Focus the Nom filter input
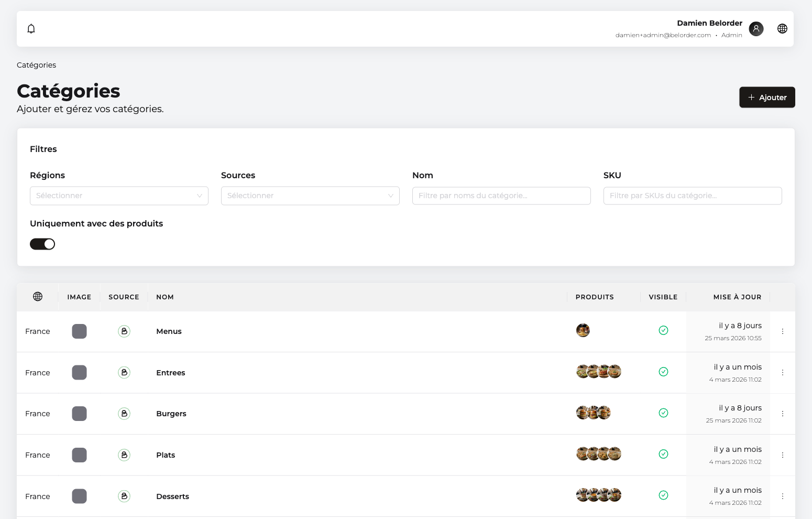The image size is (812, 519). (501, 196)
